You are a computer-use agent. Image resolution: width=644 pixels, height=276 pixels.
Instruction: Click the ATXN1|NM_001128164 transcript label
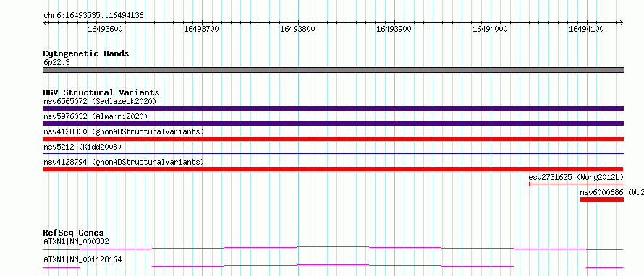click(x=82, y=259)
